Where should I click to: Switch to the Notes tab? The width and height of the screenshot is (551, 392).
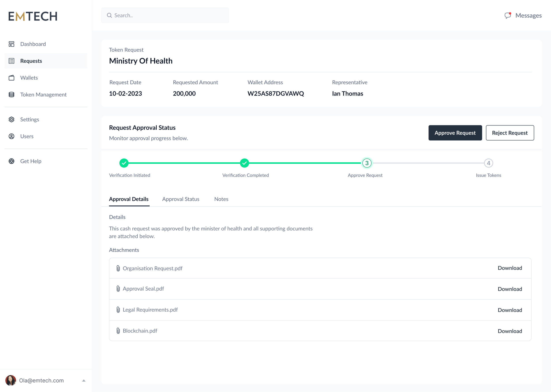coord(221,199)
